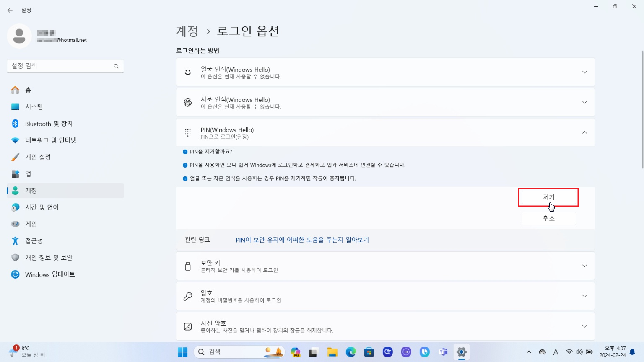
Task: Click the 계정 breadcrumb in the header
Action: [x=186, y=31]
